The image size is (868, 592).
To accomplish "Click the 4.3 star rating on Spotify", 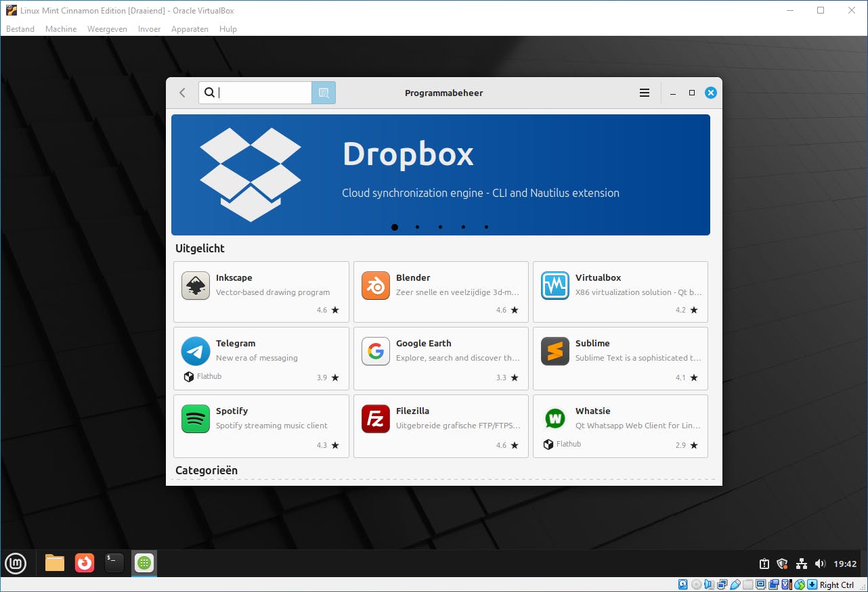I will (328, 446).
